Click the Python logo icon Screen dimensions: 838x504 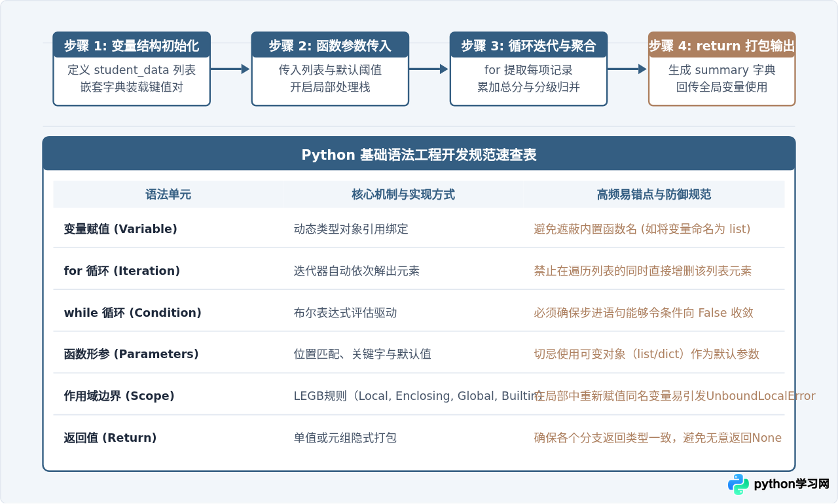pyautogui.click(x=738, y=484)
